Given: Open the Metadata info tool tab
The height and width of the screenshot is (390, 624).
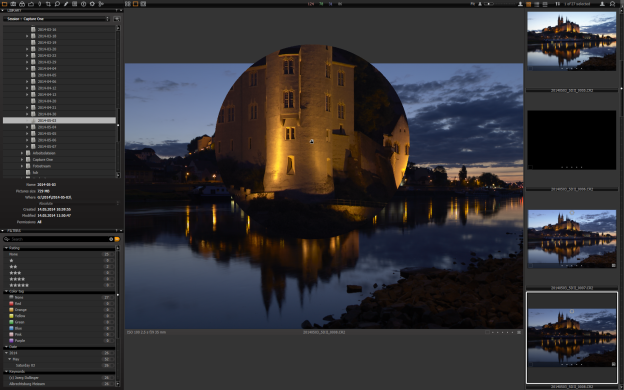Looking at the screenshot, I should pos(83,4).
